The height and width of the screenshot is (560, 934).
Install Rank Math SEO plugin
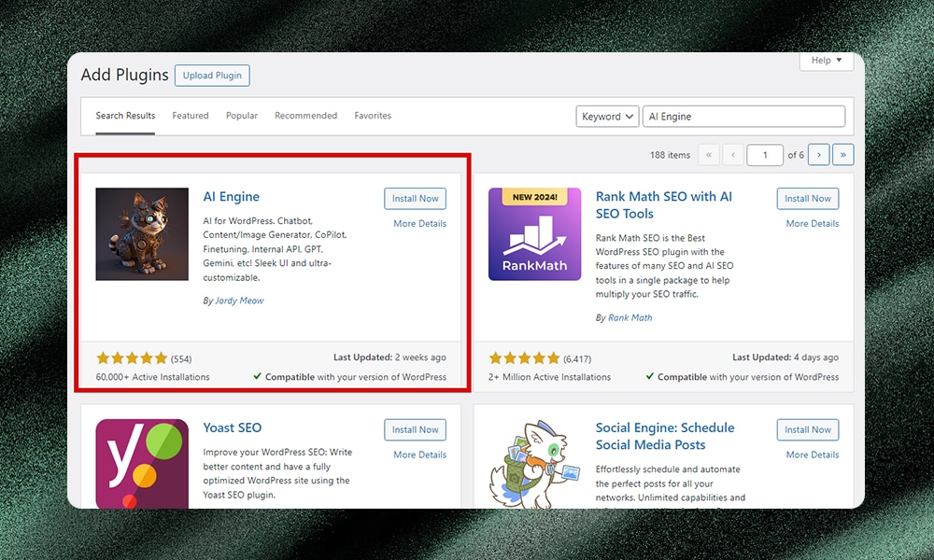click(x=807, y=199)
